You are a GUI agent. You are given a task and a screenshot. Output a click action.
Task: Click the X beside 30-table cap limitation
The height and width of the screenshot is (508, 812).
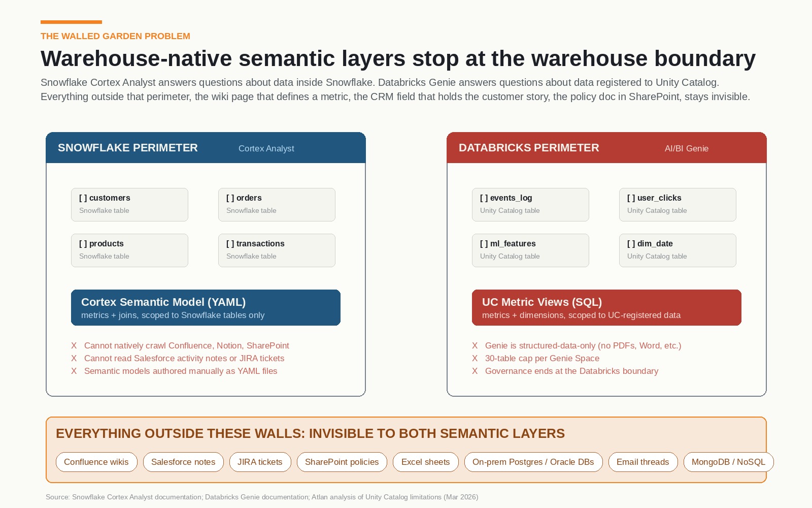pos(475,358)
